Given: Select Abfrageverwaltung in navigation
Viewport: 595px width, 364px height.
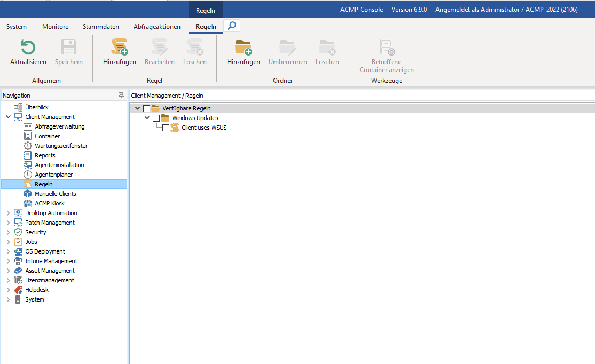Looking at the screenshot, I should [59, 126].
